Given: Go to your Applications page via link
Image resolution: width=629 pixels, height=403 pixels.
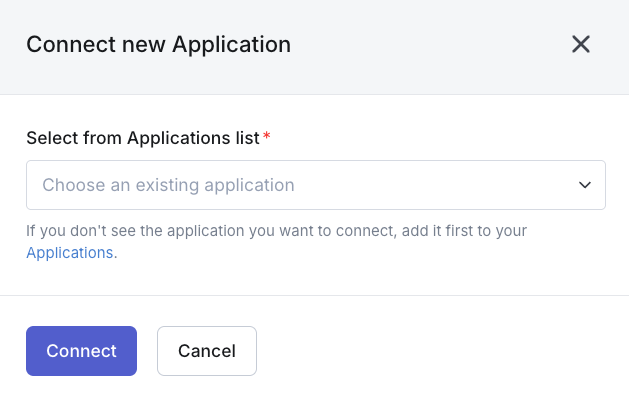Looking at the screenshot, I should (x=69, y=253).
